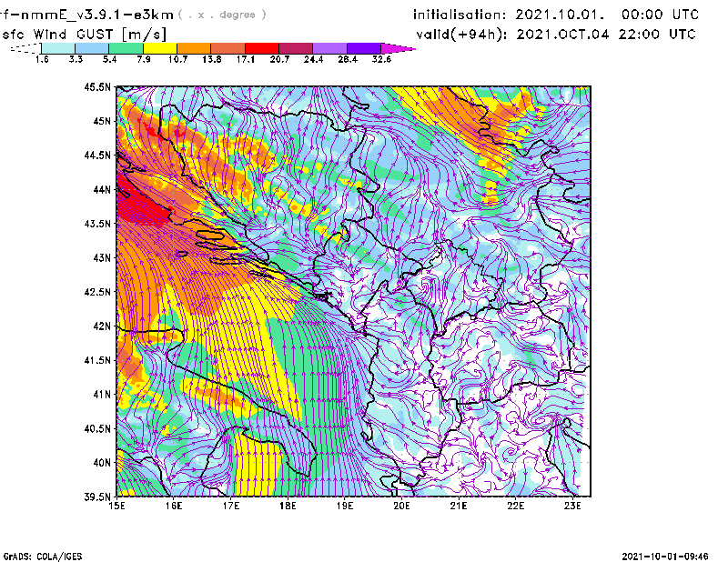This screenshot has height=562, width=728.
Task: Click the legend value 10.7
Action: pyautogui.click(x=177, y=59)
